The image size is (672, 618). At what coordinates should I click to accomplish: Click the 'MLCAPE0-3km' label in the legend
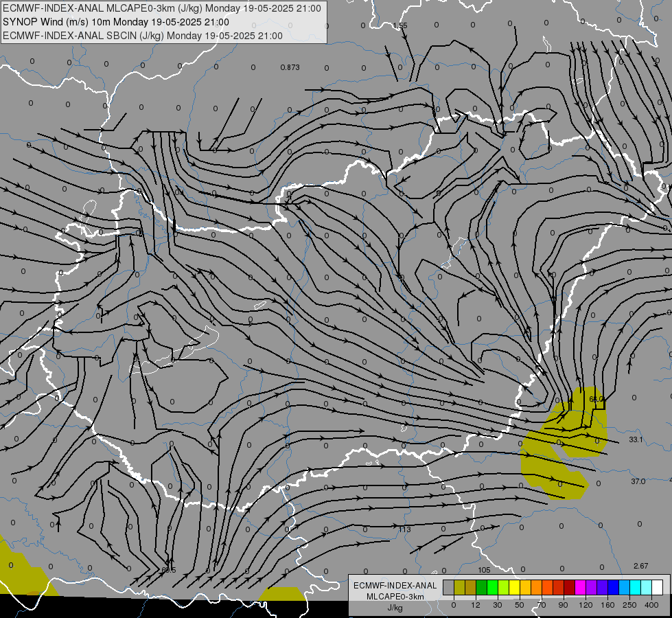pyautogui.click(x=395, y=597)
